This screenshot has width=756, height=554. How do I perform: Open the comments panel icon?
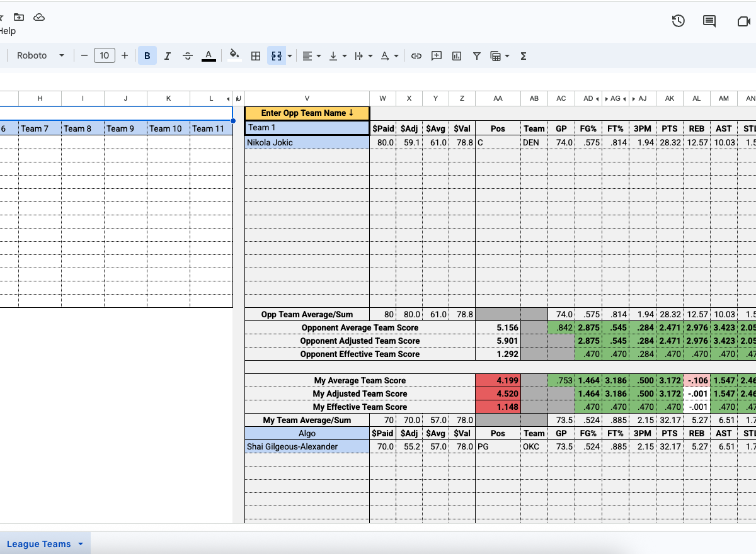pos(709,21)
